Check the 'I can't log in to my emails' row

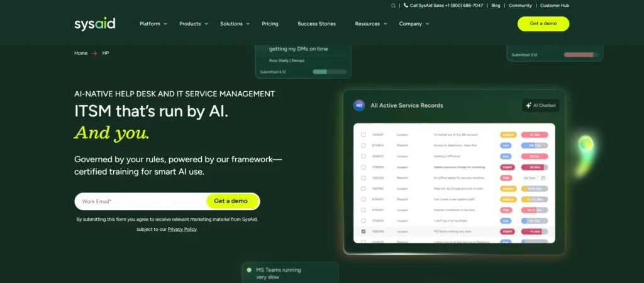click(x=363, y=221)
